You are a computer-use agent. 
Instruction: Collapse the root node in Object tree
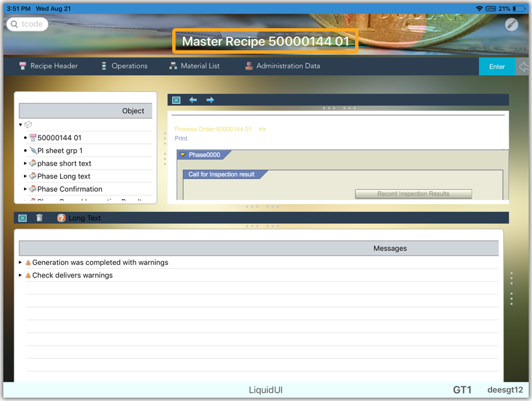point(21,125)
